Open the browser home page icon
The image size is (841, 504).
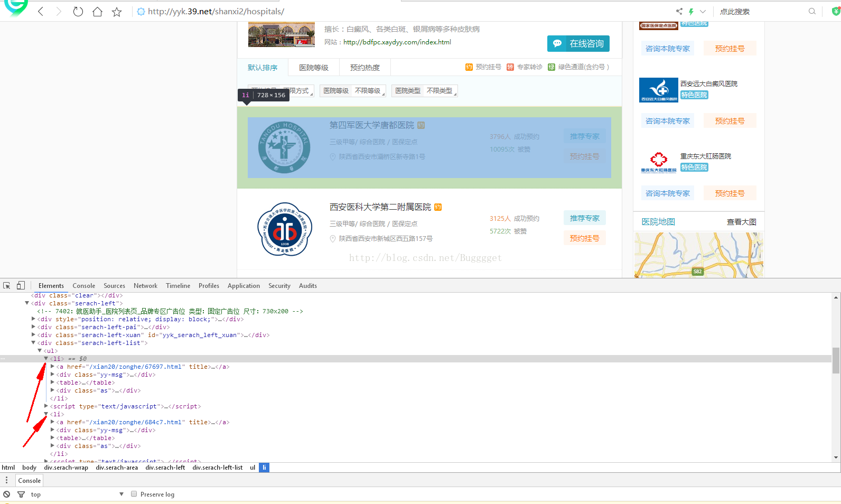[97, 12]
